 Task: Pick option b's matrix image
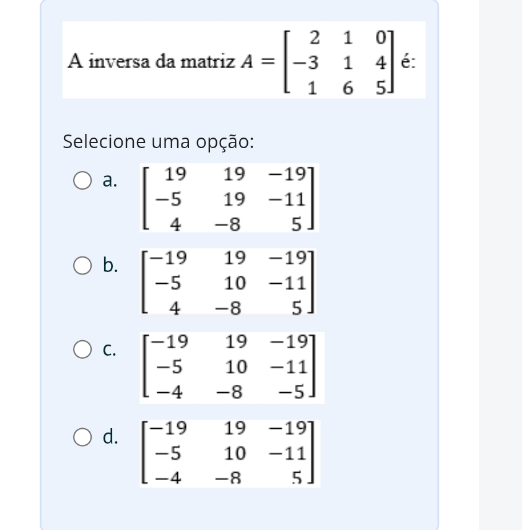tap(229, 282)
